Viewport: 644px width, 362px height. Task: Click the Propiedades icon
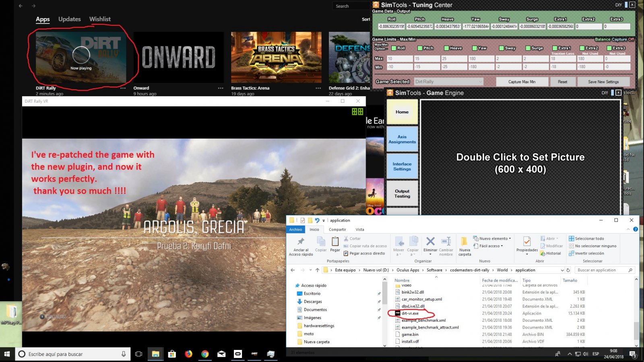point(527,241)
